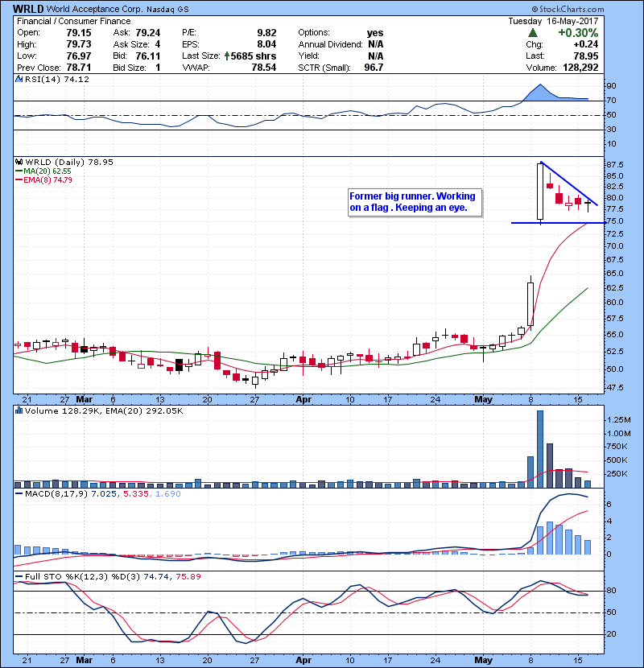This screenshot has width=644, height=668.
Task: Click the 1.25M volume axis label
Action: (x=618, y=420)
